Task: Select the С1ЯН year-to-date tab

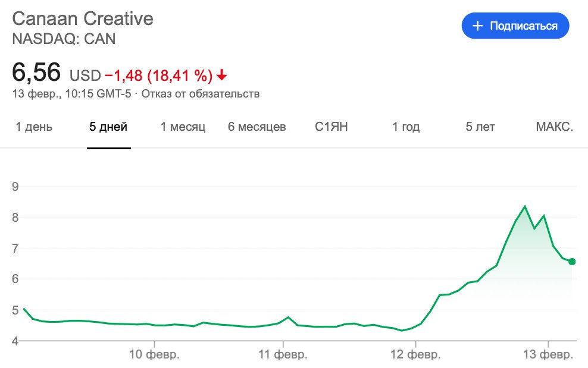Action: click(x=331, y=127)
